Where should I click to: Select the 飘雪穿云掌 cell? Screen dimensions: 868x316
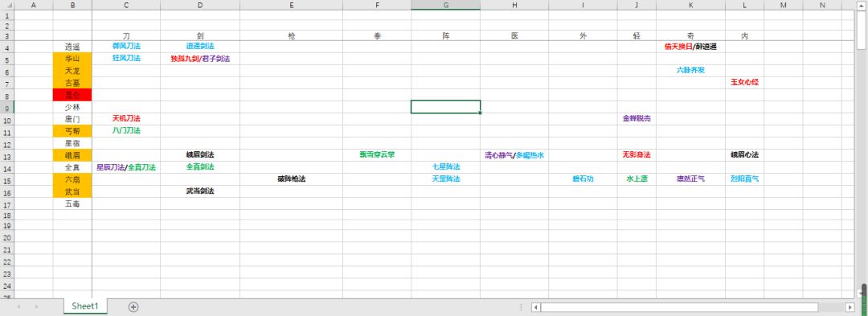[x=377, y=155]
